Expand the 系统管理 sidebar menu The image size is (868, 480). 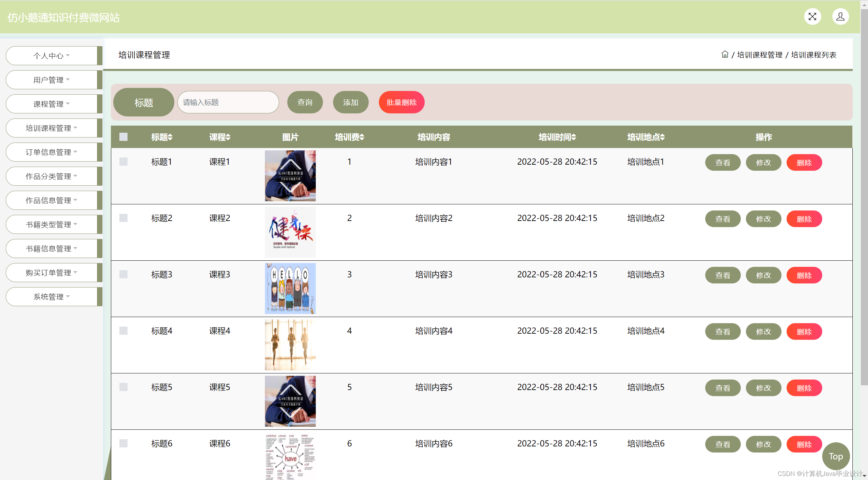(x=52, y=297)
